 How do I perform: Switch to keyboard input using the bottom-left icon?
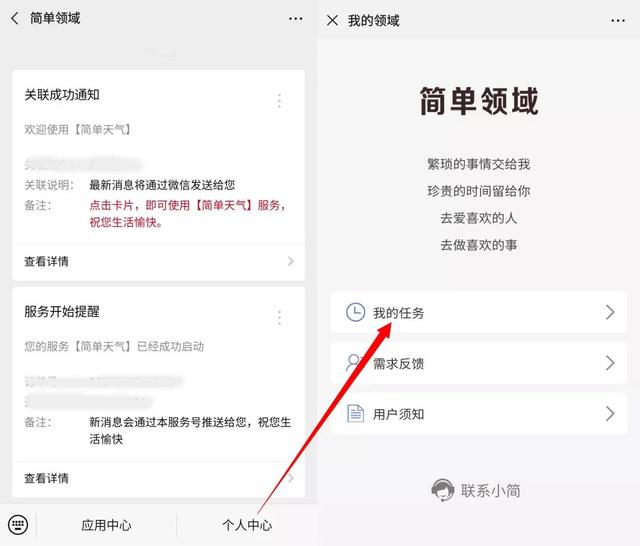tap(17, 525)
